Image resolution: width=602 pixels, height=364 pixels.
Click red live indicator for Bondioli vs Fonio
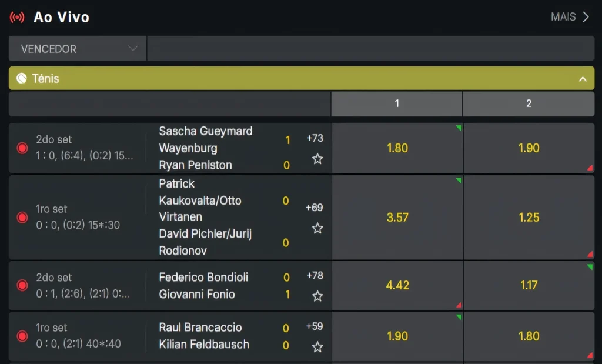[22, 285]
